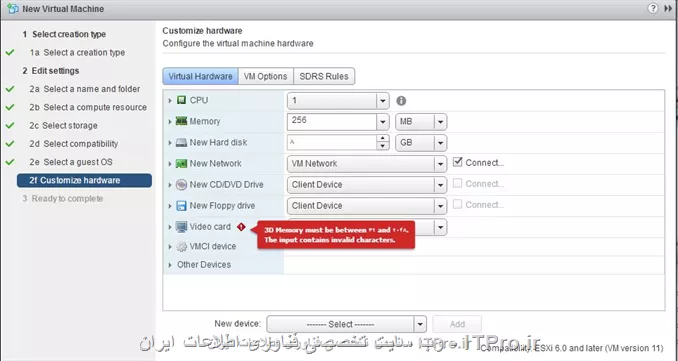Viewport: 678px width, 361px height.
Task: Open the Hard disk GB unit dropdown
Action: click(x=440, y=143)
